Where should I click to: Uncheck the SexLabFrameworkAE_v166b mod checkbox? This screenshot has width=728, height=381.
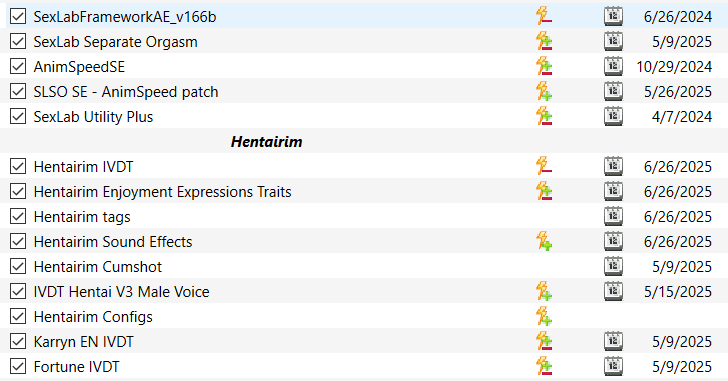(x=18, y=16)
